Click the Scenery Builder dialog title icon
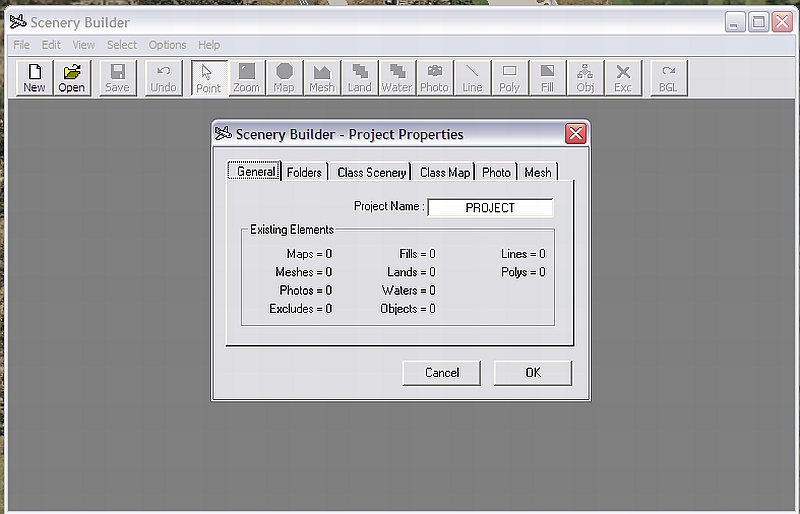800x514 pixels. (223, 134)
